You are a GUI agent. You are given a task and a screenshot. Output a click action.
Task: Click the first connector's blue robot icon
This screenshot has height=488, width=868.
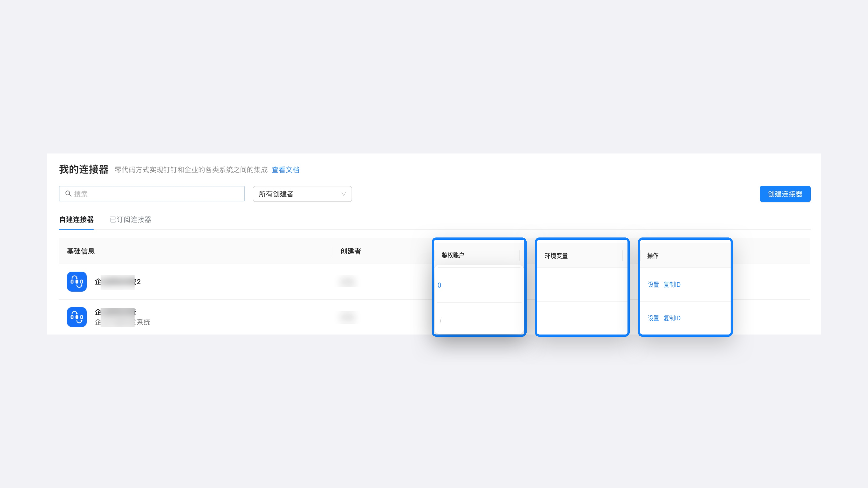77,282
